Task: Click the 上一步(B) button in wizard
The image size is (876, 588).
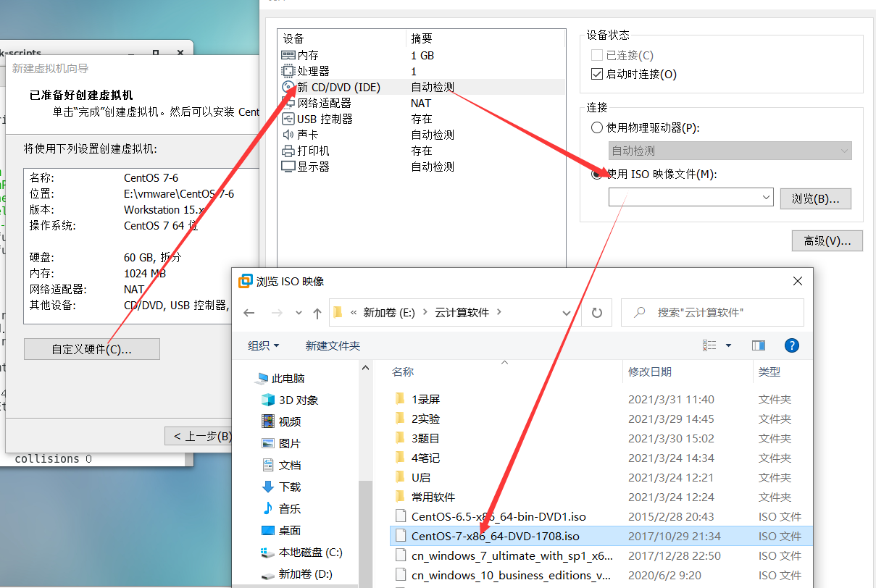Action: click(x=199, y=436)
